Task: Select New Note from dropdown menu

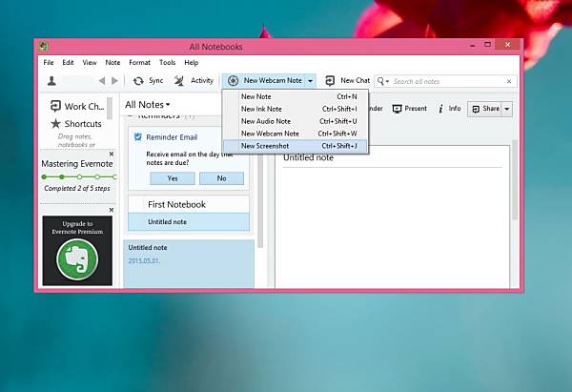Action: 296,96
